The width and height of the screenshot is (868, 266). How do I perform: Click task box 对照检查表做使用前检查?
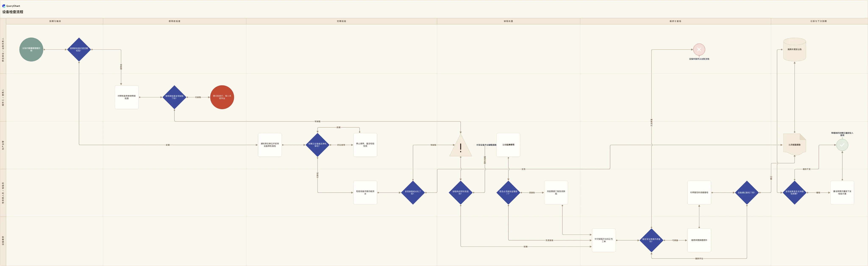pos(127,97)
